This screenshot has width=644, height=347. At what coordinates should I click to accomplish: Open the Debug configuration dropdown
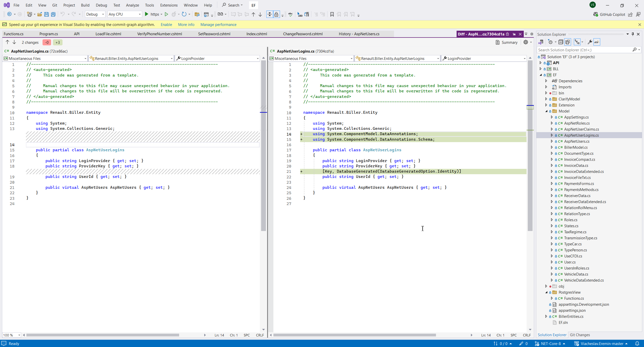pos(95,14)
